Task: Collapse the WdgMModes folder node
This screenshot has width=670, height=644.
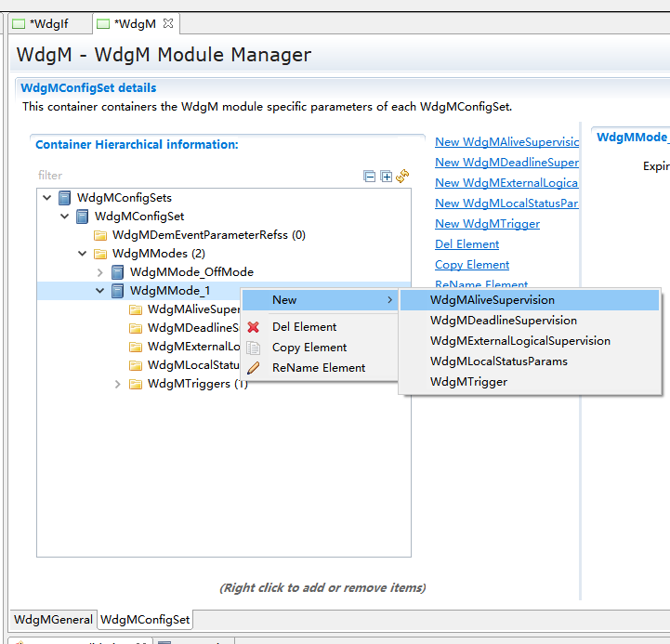Action: (x=83, y=254)
